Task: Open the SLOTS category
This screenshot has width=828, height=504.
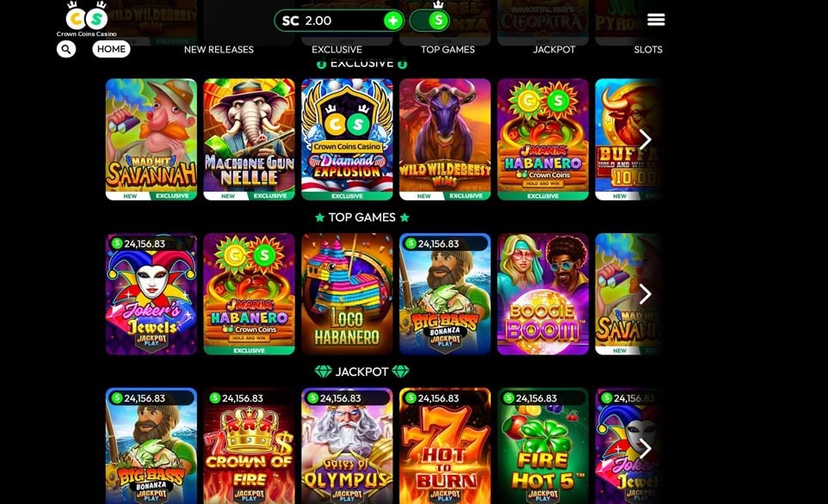Action: click(648, 50)
